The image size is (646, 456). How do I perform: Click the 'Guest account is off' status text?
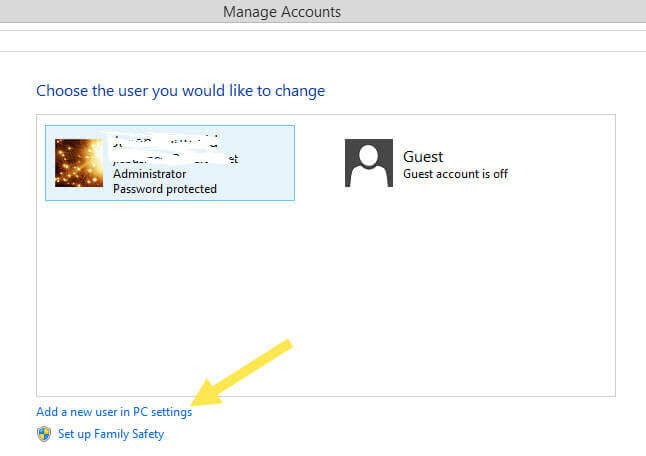pyautogui.click(x=455, y=174)
